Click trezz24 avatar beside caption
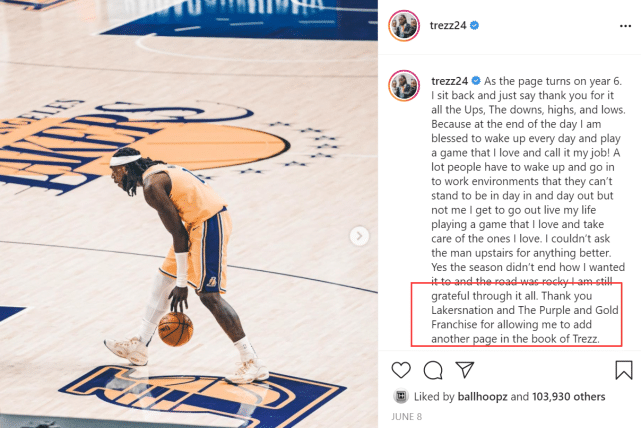641x428 pixels. tap(404, 86)
